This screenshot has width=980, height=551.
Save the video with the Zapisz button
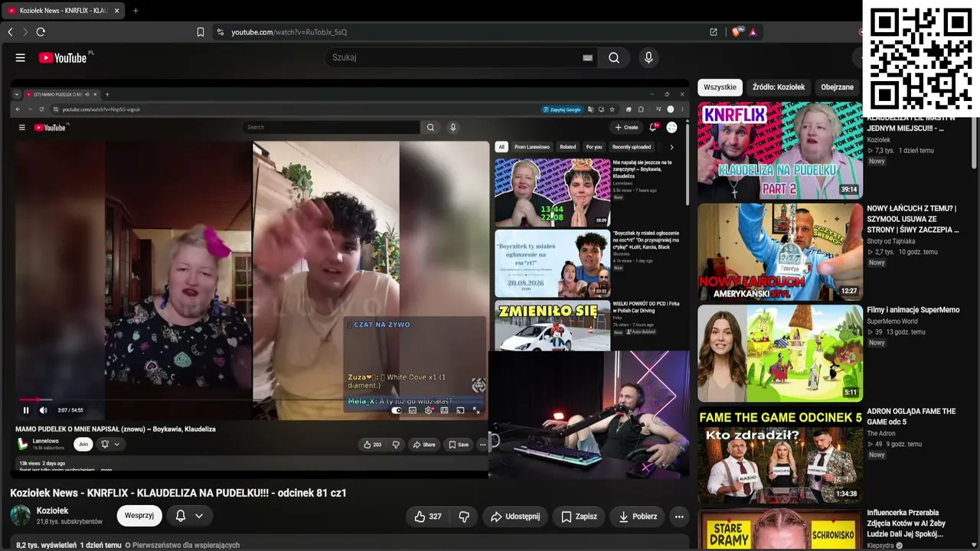[579, 517]
